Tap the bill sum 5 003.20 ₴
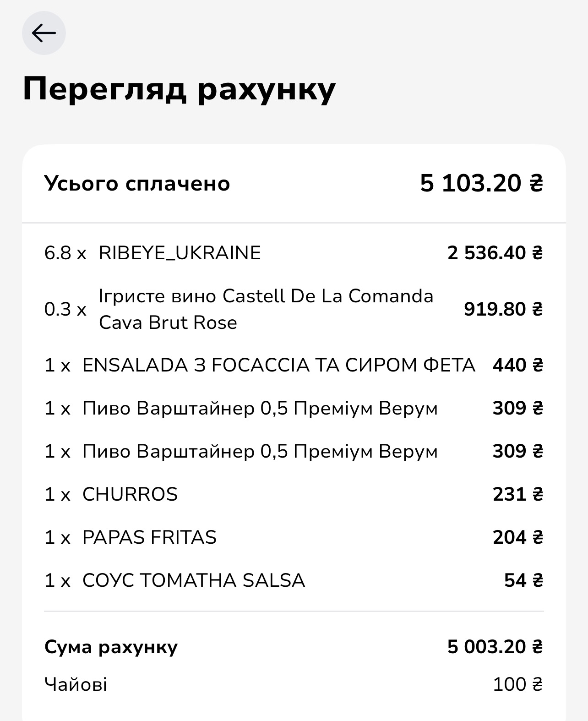 click(x=495, y=647)
